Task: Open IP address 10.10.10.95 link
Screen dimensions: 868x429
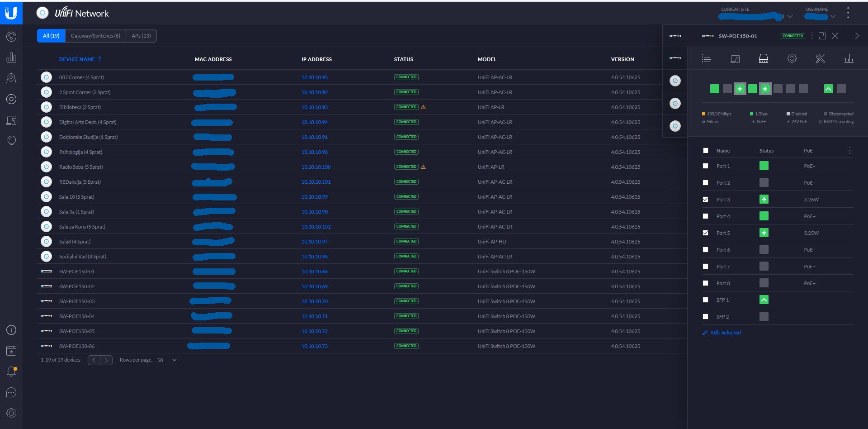Action: (x=315, y=77)
